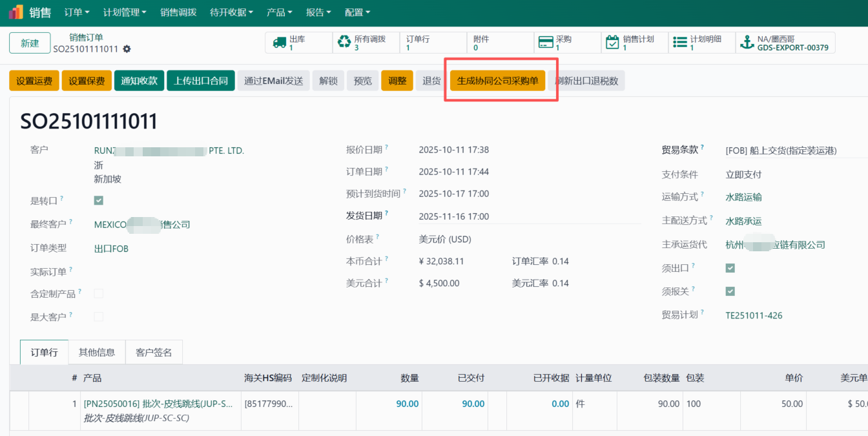Screen dimensions: 868x436
Task: Click the Sales app logo icon
Action: pyautogui.click(x=16, y=12)
